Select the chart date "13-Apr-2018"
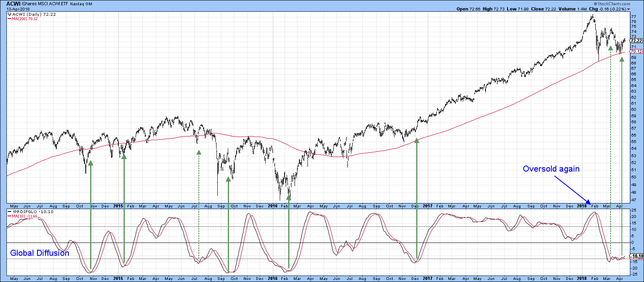Viewport: 644px width, 282px height. coord(17,9)
